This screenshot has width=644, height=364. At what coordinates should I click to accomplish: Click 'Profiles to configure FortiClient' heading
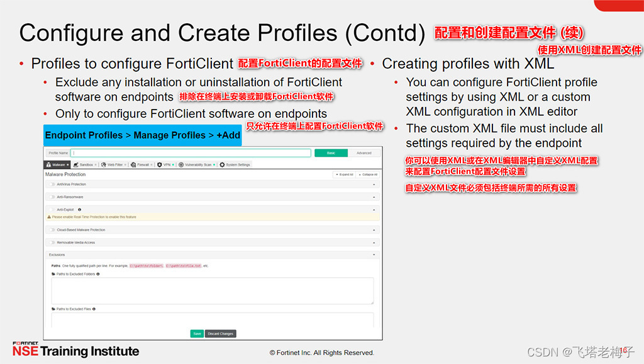(x=132, y=64)
